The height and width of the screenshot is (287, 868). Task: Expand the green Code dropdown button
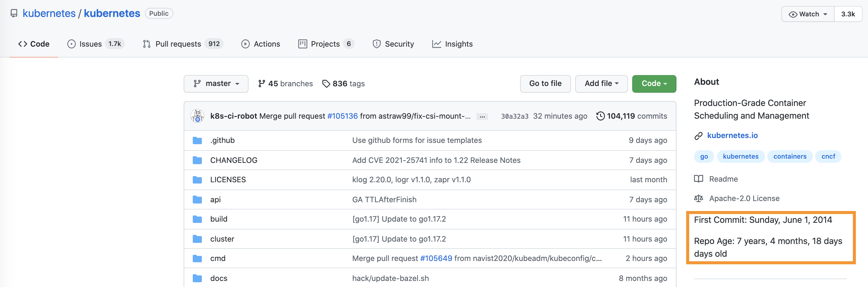point(654,84)
